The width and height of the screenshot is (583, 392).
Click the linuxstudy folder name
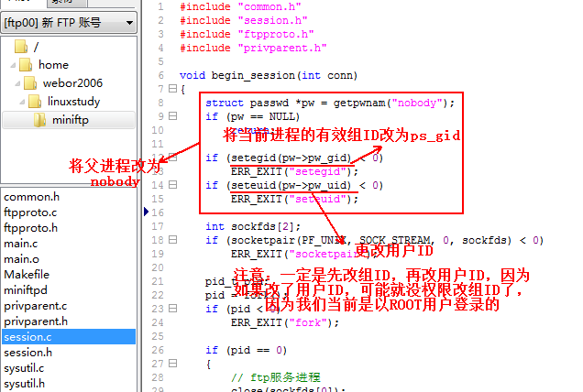[73, 102]
